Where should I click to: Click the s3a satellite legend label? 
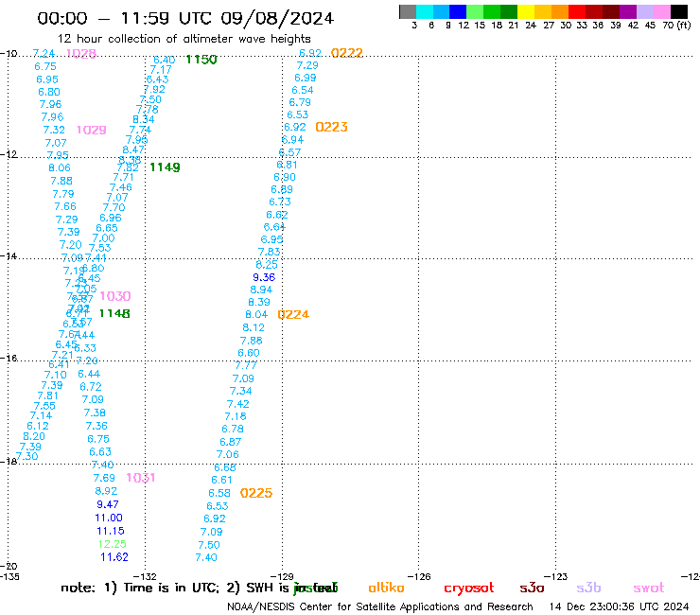point(532,588)
